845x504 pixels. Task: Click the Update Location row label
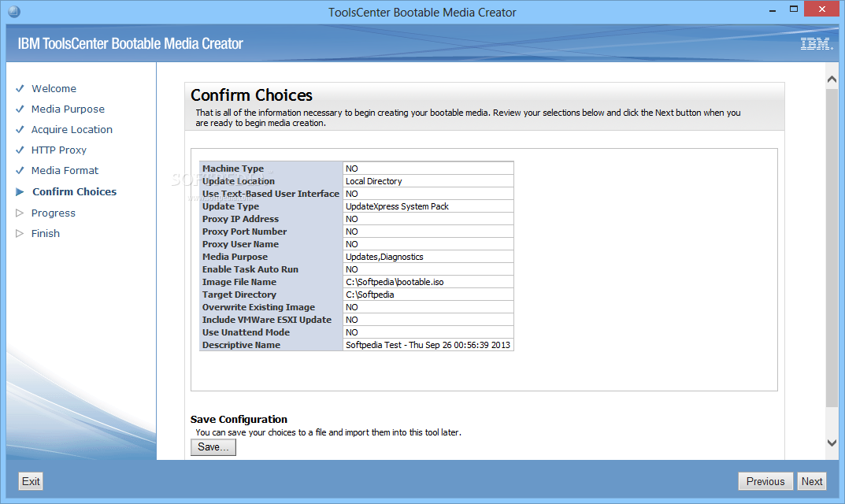[238, 181]
